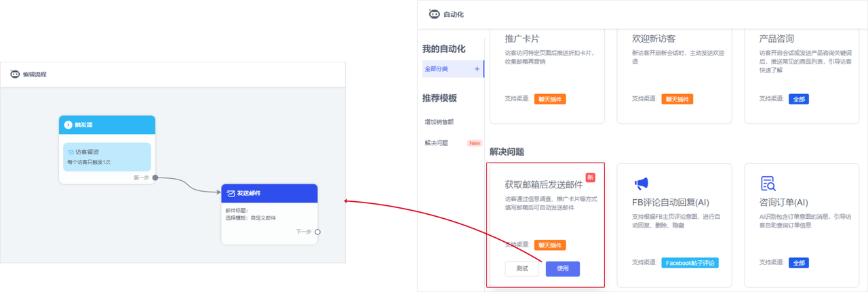This screenshot has width=868, height=292.
Task: Open the 解决问题 template category
Action: [x=436, y=143]
